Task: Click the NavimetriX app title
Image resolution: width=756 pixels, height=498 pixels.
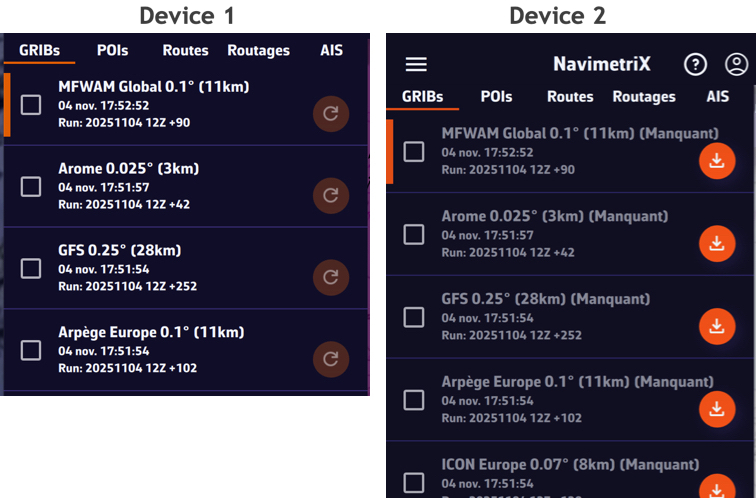Action: 602,64
